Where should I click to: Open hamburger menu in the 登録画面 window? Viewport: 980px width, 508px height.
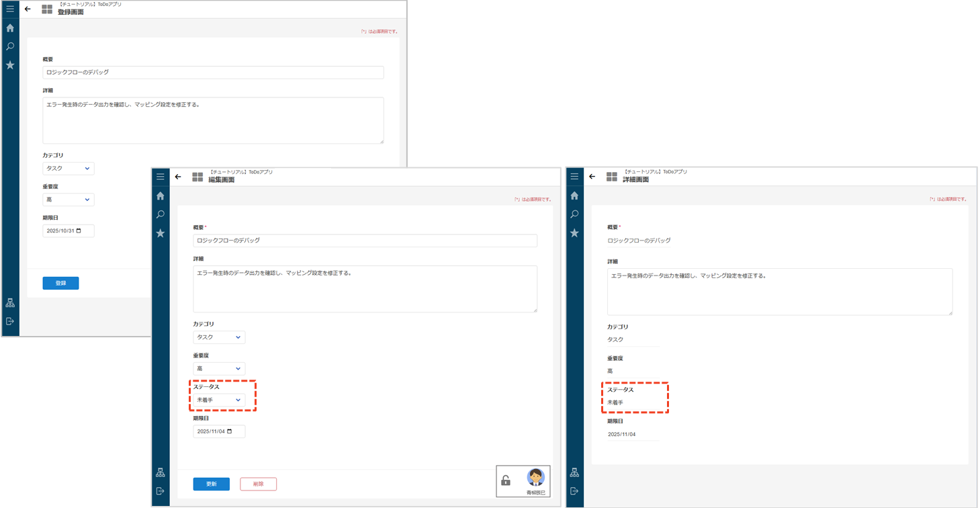(10, 9)
